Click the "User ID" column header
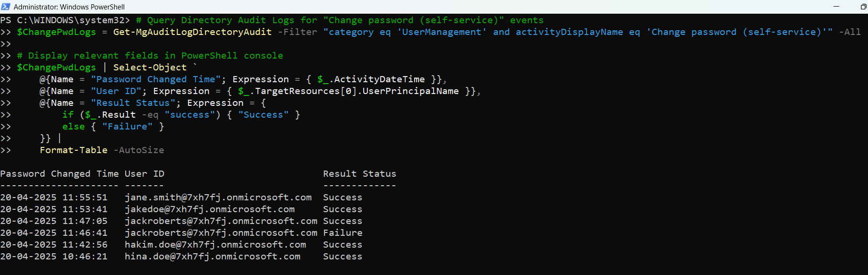The height and width of the screenshot is (275, 868). click(x=144, y=174)
